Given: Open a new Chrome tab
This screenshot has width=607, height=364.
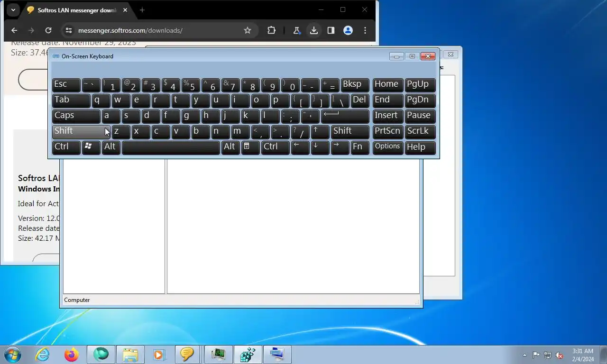Looking at the screenshot, I should 142,9.
